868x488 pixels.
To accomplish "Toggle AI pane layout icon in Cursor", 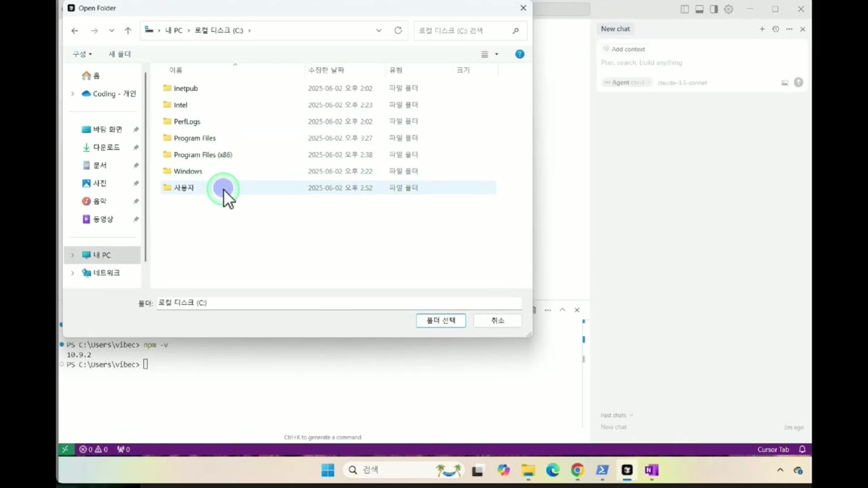I will pyautogui.click(x=714, y=9).
